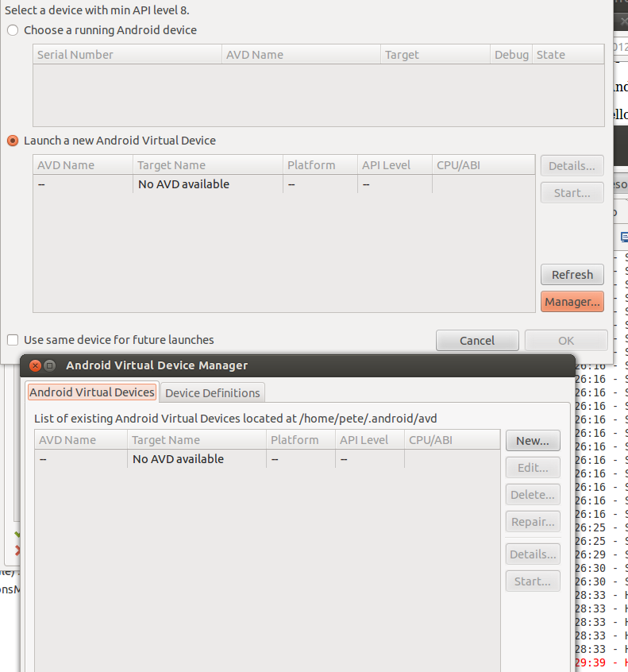Screen dimensions: 628x672
Task: Open the Android Virtual Devices tab
Action: (x=91, y=392)
